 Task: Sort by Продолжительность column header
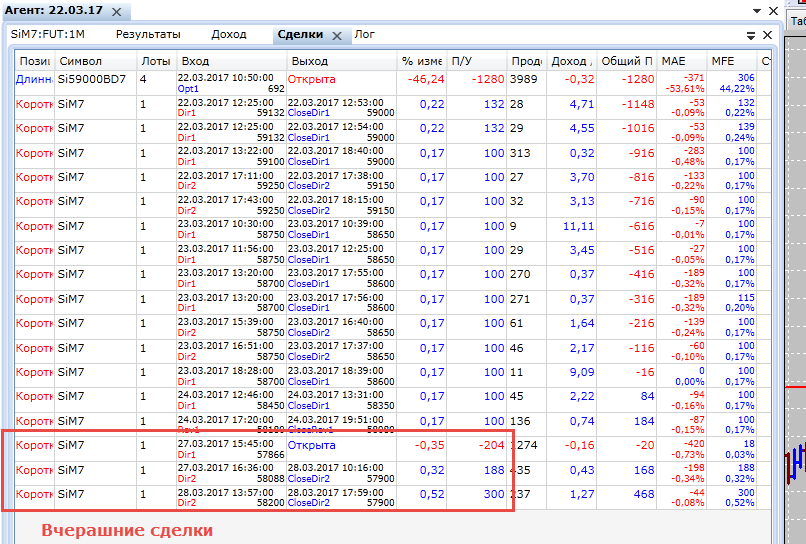pos(526,61)
